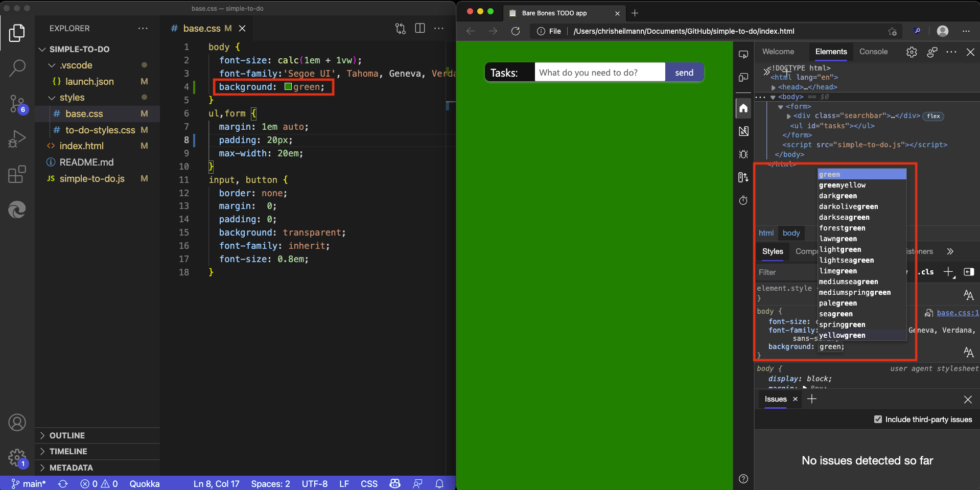Image resolution: width=980 pixels, height=490 pixels.
Task: Open the DevTools Welcome home icon
Action: [743, 108]
